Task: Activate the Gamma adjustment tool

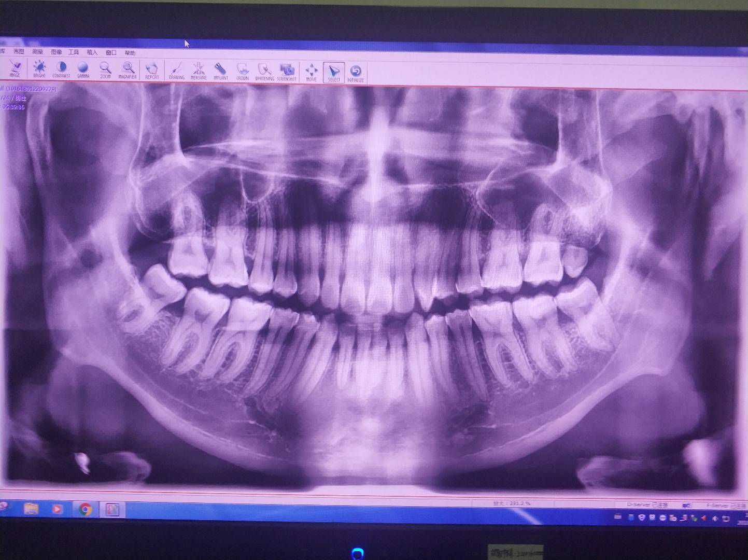Action: 83,69
